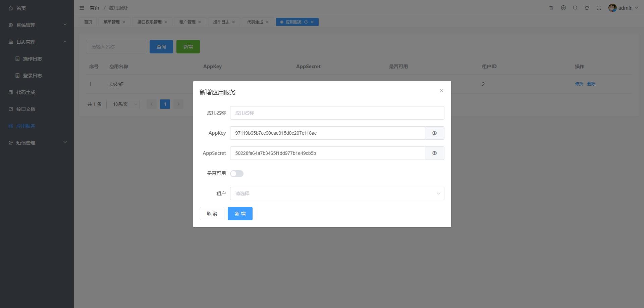Viewport: 644px width, 308px height.
Task: Open 首页 in the sidebar menu
Action: coord(37,8)
